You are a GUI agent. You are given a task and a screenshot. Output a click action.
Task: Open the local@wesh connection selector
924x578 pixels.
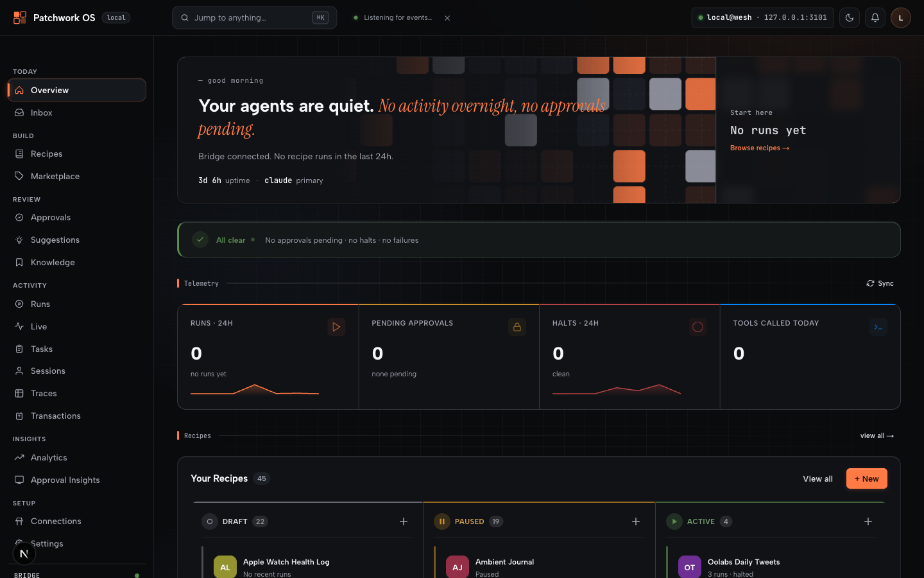[762, 18]
